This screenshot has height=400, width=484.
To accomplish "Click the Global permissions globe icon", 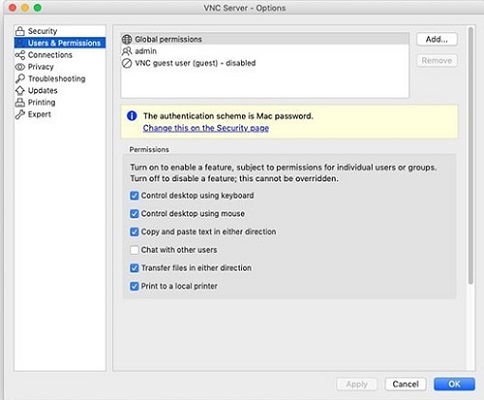I will tap(127, 39).
